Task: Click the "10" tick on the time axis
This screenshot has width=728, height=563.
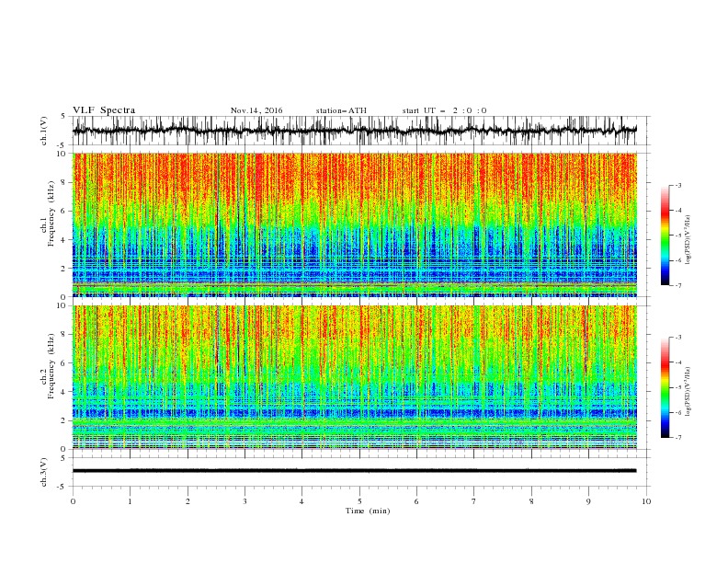Action: [646, 501]
